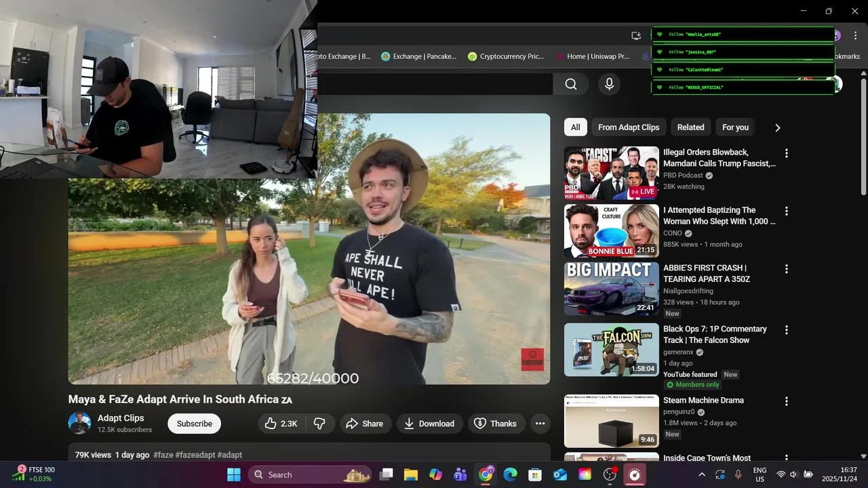
Task: Send a Thanks to the creator
Action: (496, 424)
